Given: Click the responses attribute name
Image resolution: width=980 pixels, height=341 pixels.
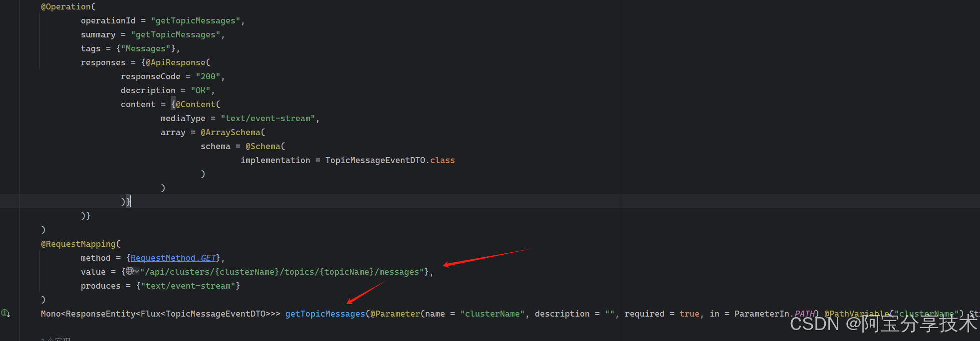Looking at the screenshot, I should click(x=103, y=62).
